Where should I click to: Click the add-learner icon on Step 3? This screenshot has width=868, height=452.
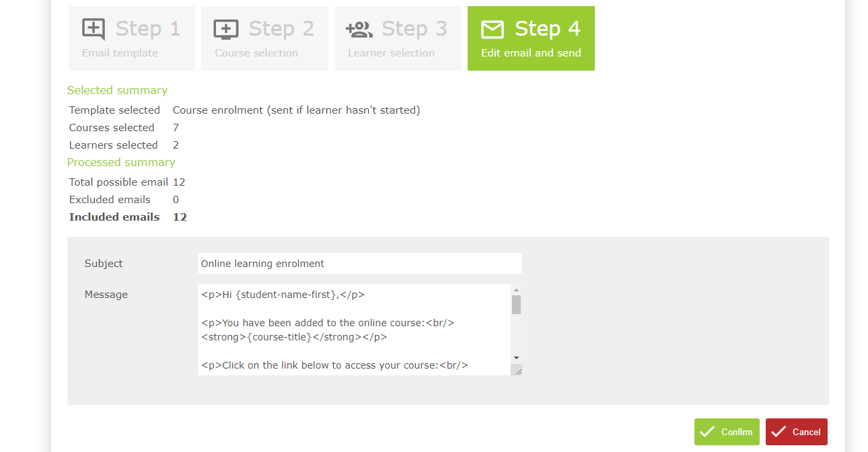tap(359, 29)
